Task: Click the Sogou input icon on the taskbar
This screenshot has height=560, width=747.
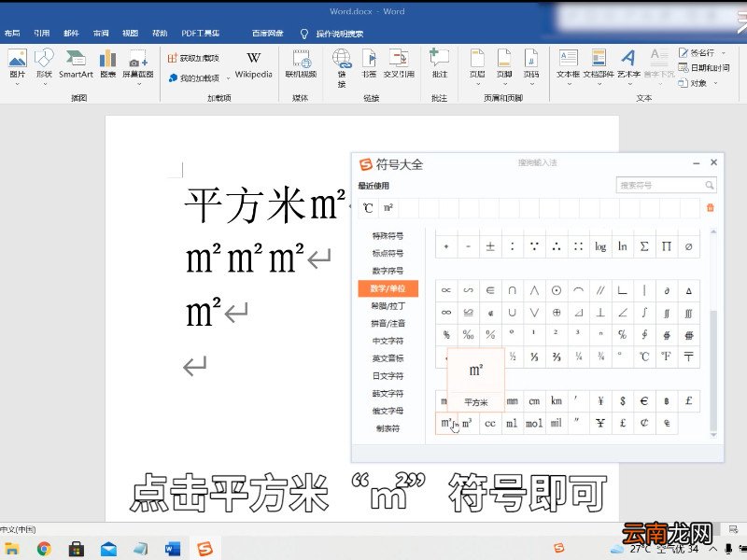Action: (204, 549)
